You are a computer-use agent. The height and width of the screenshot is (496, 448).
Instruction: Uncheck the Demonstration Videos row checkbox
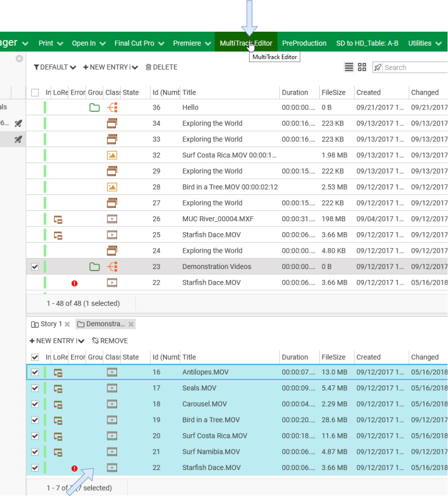coord(35,267)
